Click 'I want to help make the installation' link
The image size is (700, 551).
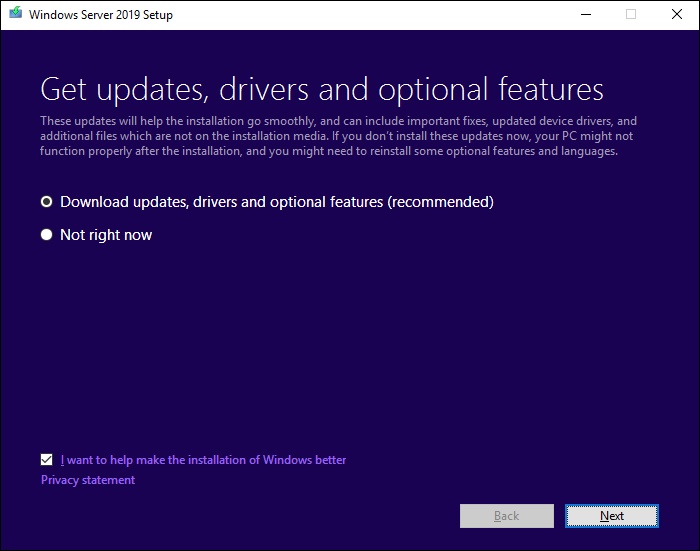203,460
